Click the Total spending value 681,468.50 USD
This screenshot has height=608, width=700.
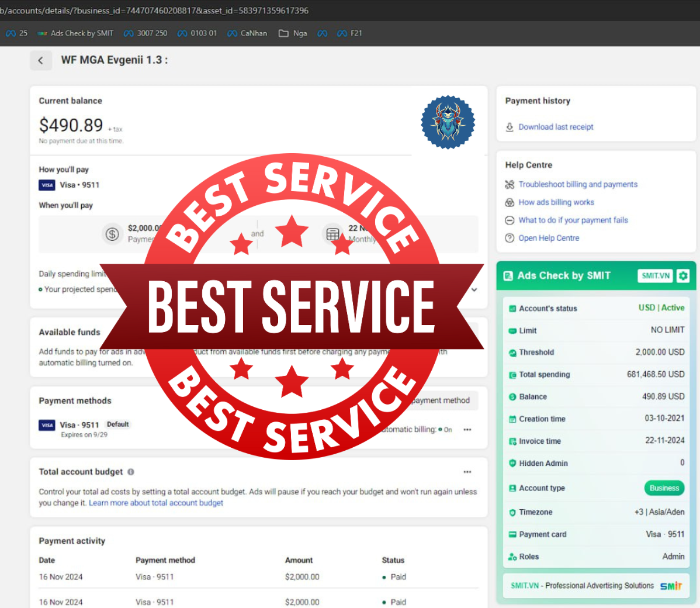point(656,374)
